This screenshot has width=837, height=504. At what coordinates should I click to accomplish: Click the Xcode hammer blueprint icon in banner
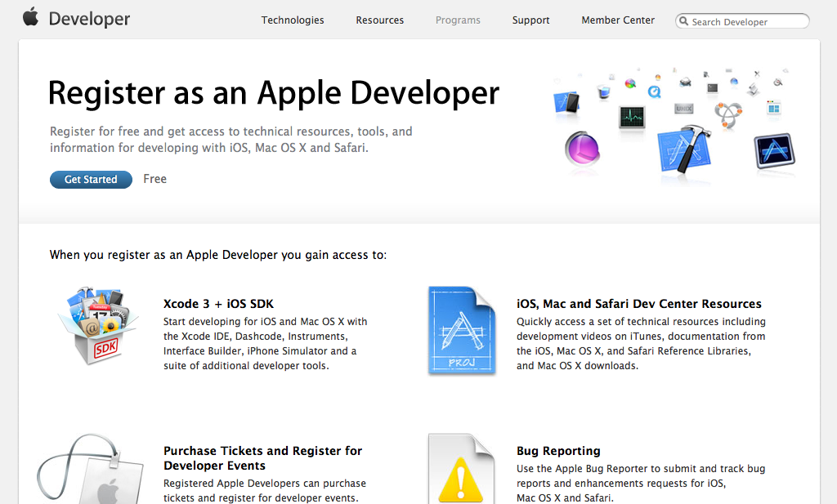[684, 149]
